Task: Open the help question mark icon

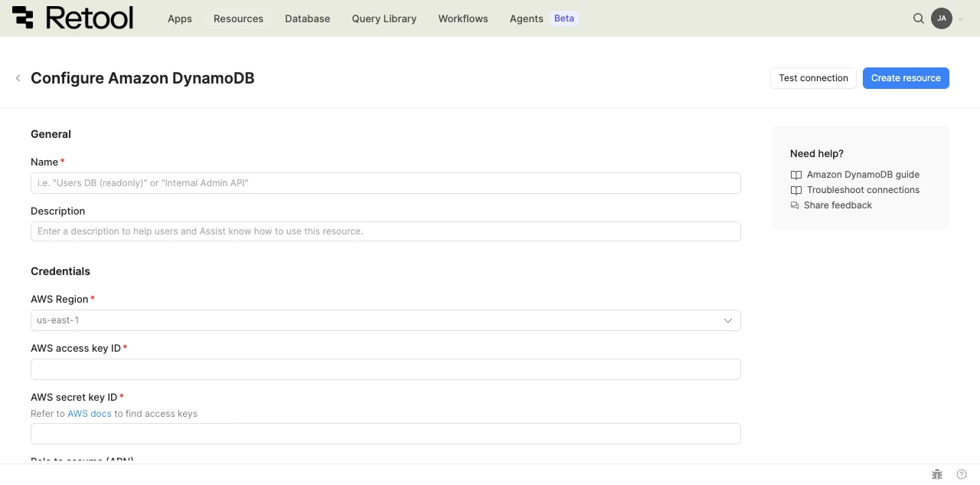Action: (x=962, y=474)
